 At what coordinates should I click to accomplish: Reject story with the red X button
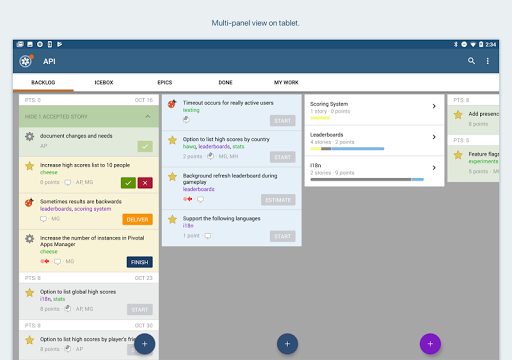[145, 183]
